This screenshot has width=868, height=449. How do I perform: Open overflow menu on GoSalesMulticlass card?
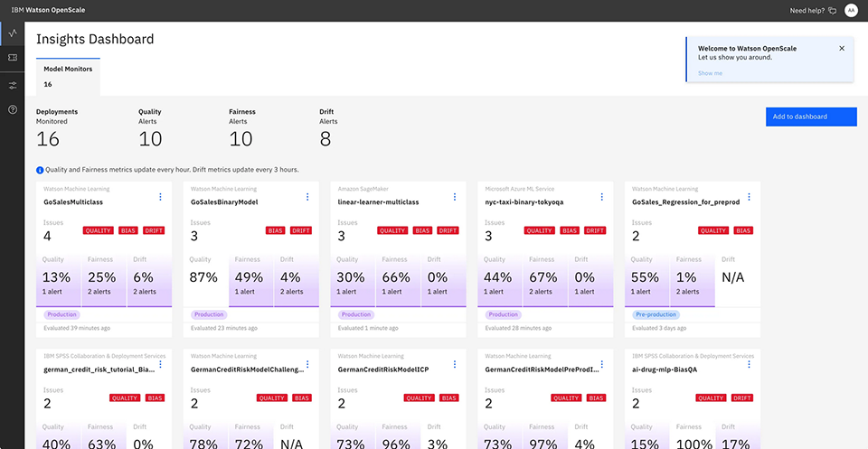click(161, 197)
